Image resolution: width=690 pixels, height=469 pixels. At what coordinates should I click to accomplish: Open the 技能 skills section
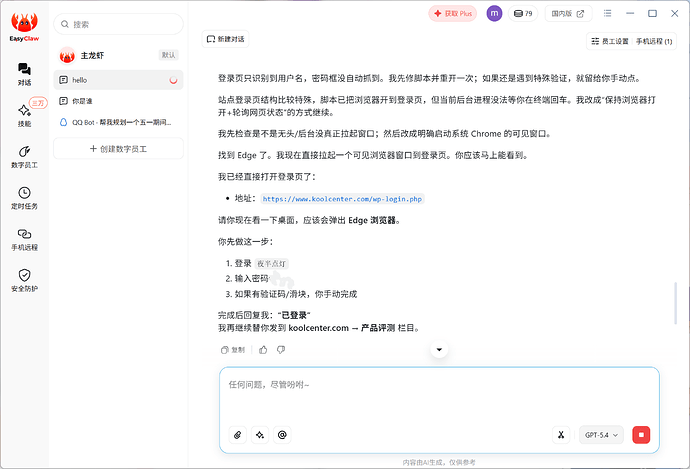pyautogui.click(x=24, y=115)
